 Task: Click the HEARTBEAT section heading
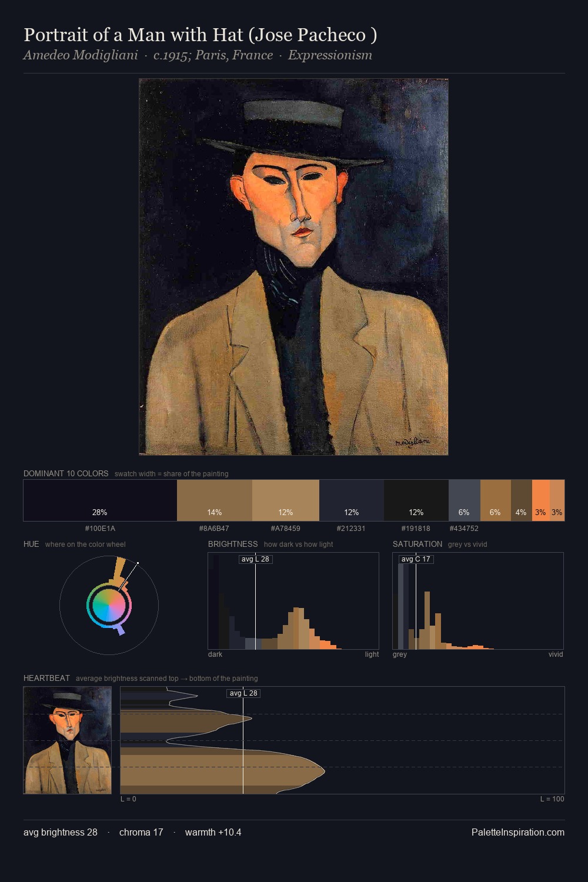coord(46,678)
